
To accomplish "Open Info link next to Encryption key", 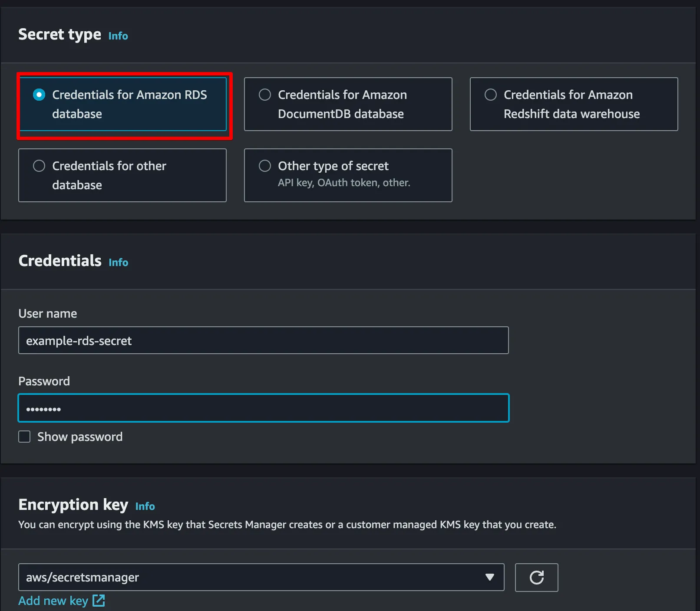I will point(145,506).
